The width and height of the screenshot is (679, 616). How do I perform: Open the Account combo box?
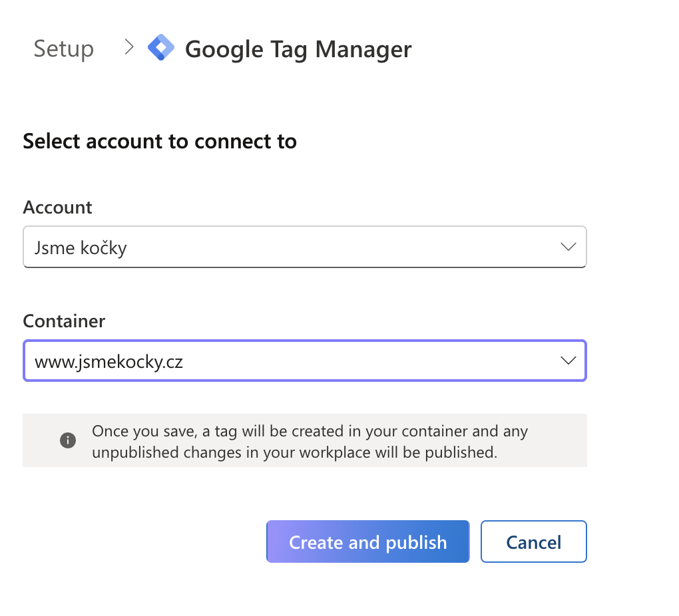[x=304, y=247]
